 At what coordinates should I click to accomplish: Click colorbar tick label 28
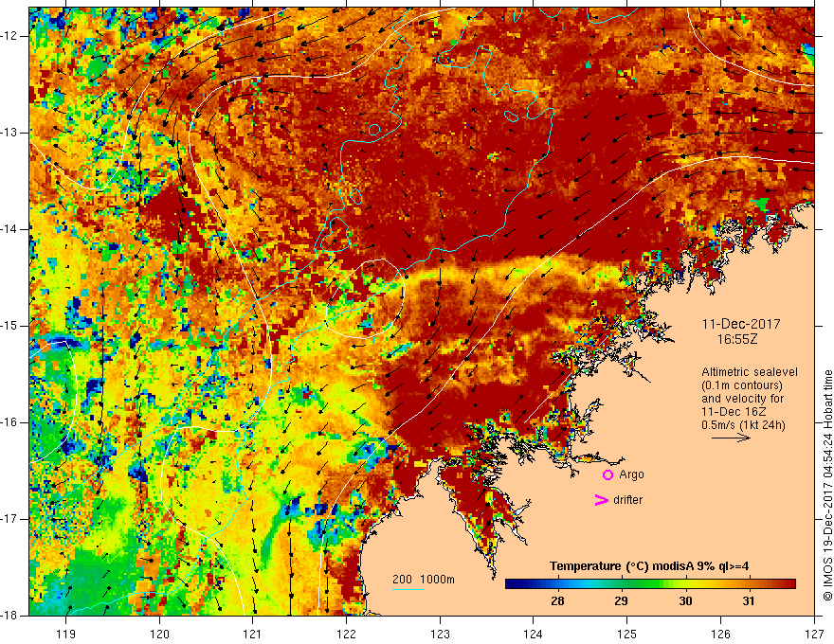tap(557, 601)
